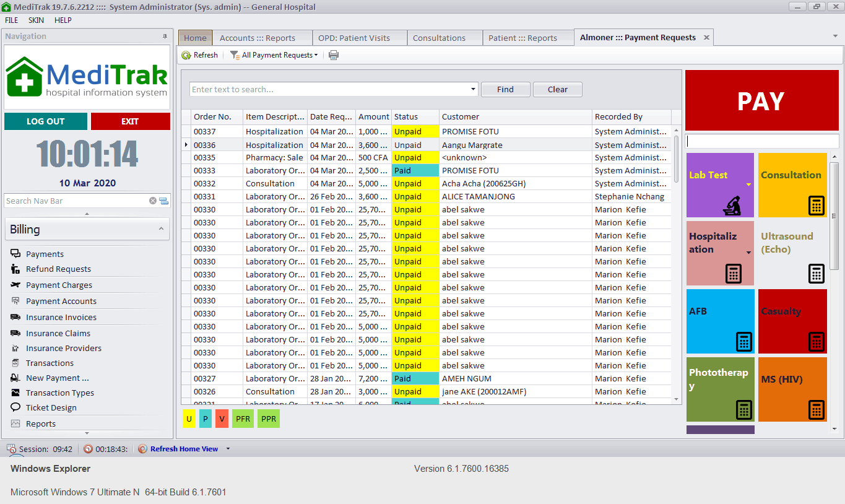Click the printer icon in the toolbar

point(334,55)
